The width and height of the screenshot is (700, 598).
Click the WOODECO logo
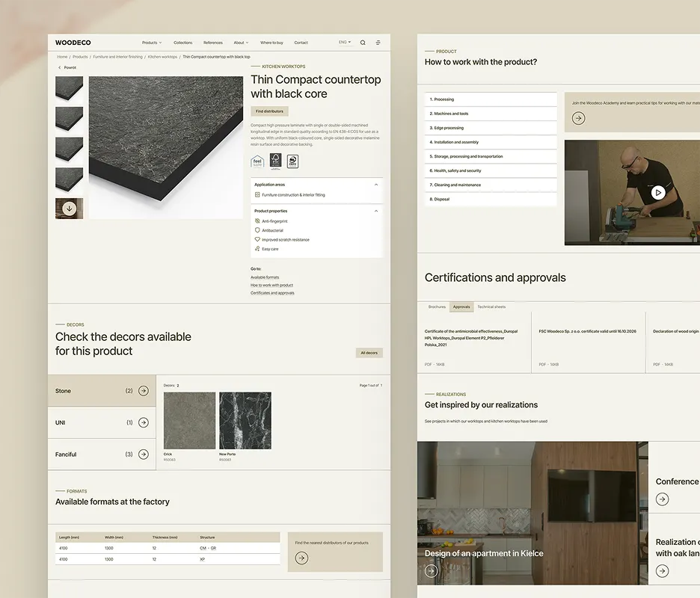click(73, 43)
